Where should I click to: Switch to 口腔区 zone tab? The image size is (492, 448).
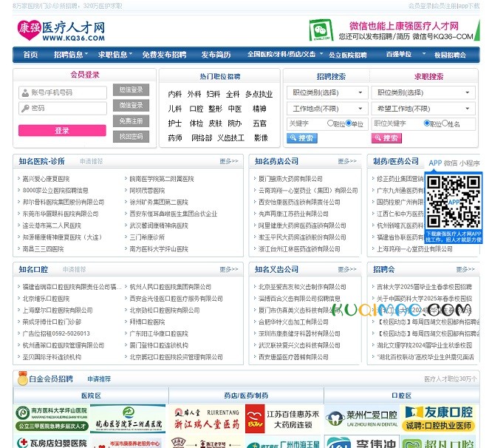401,396
